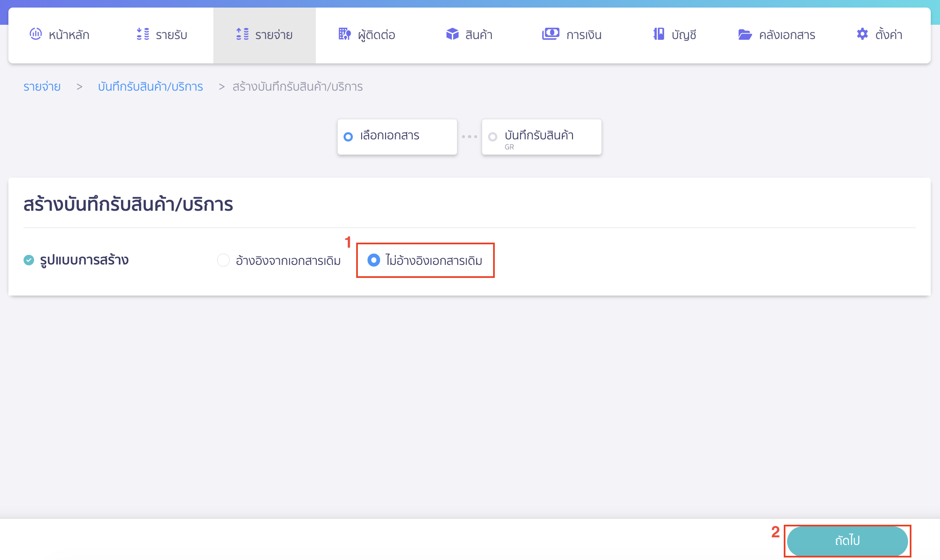Click the teal checkmark beside รูปแบบการสร้าง
The width and height of the screenshot is (940, 560).
(29, 260)
